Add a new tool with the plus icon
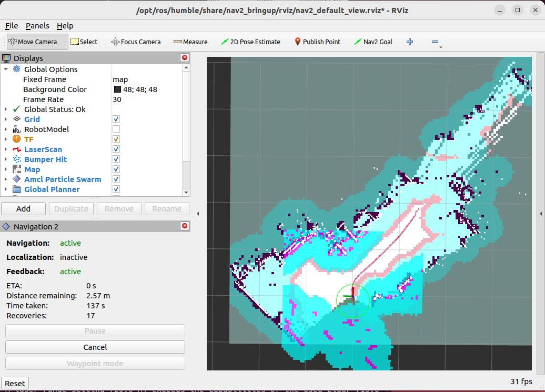This screenshot has height=392, width=545. [x=410, y=42]
